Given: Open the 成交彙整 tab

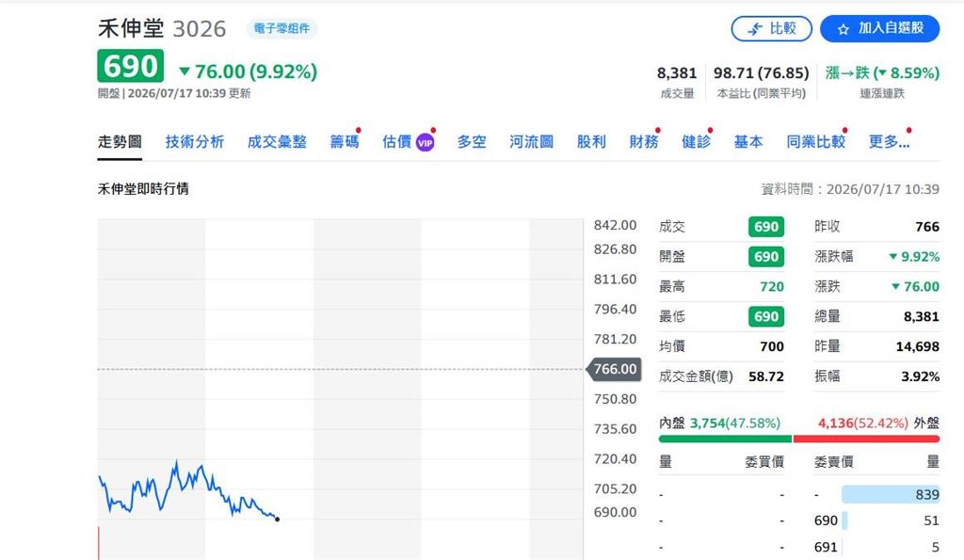Looking at the screenshot, I should pyautogui.click(x=277, y=141).
